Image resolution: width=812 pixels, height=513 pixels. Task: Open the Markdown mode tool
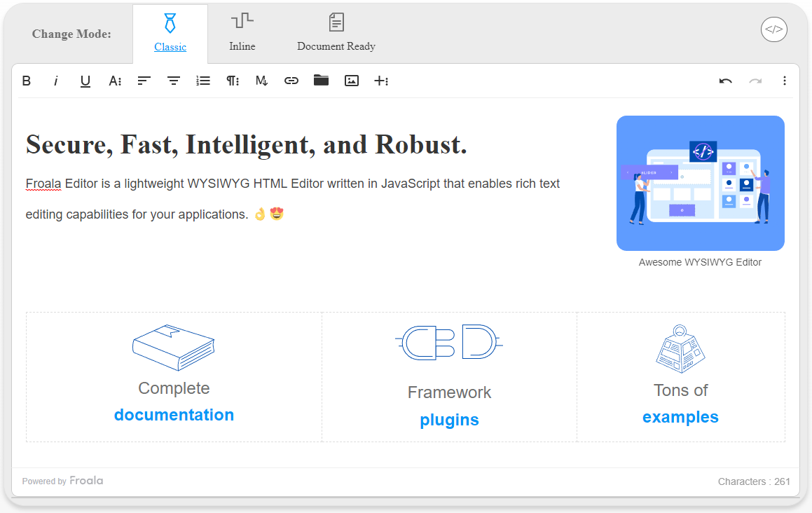click(x=261, y=81)
